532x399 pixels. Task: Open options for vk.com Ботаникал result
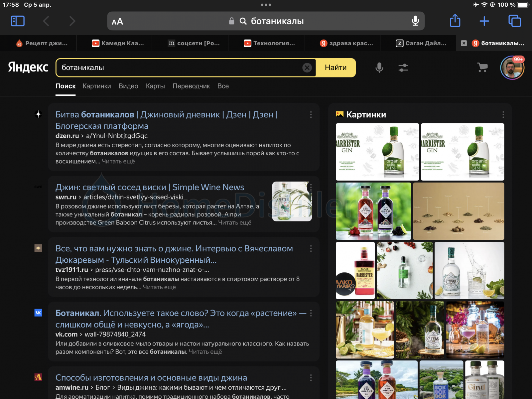(x=311, y=313)
